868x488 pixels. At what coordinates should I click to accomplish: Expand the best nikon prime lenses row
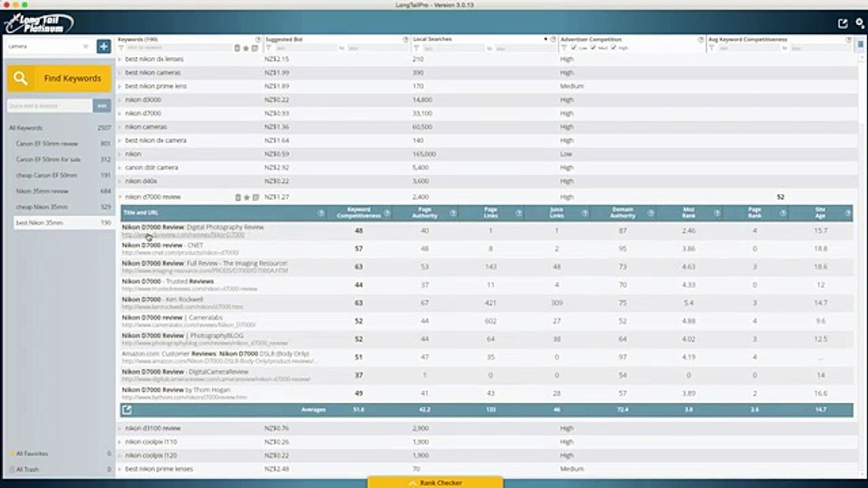(x=120, y=469)
